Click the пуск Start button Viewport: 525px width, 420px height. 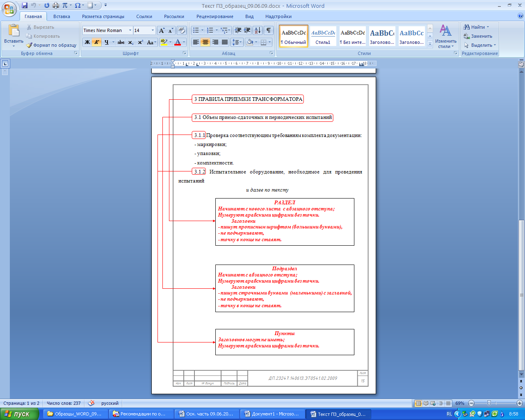(x=19, y=414)
